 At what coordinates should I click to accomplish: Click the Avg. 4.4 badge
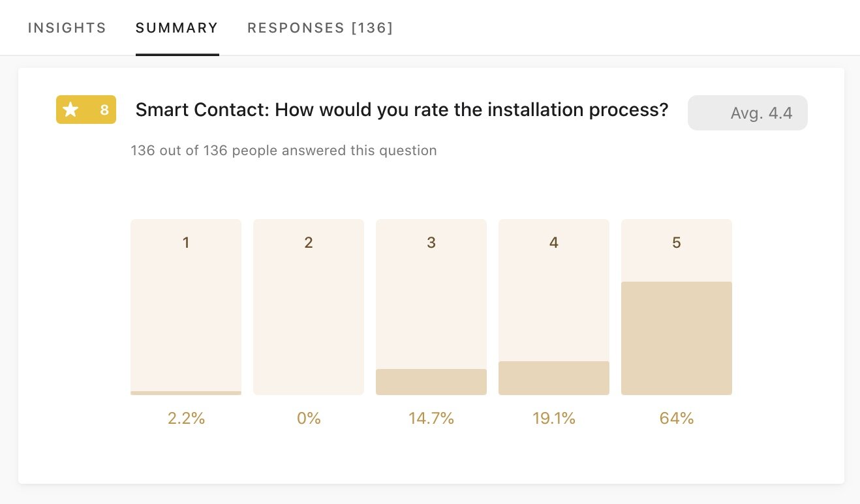pos(747,113)
